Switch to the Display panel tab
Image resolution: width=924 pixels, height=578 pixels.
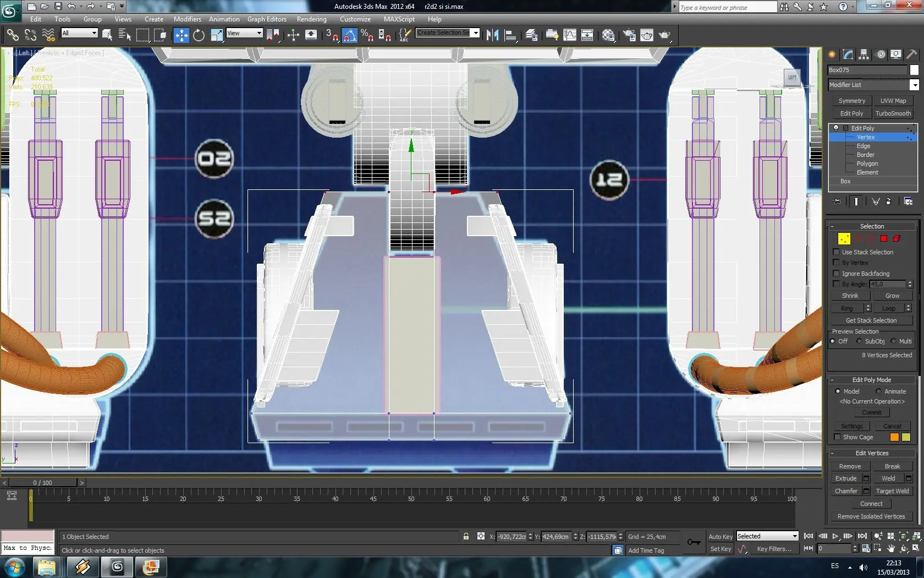(896, 54)
